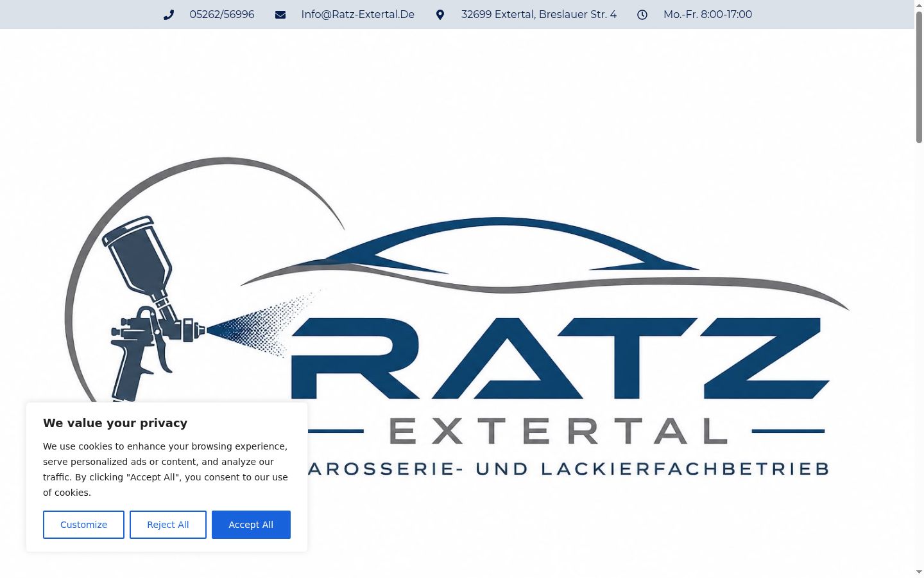Open address 32699 Extertal, Breslauer Str. 4
Screen dimensions: 924x578
coord(539,14)
